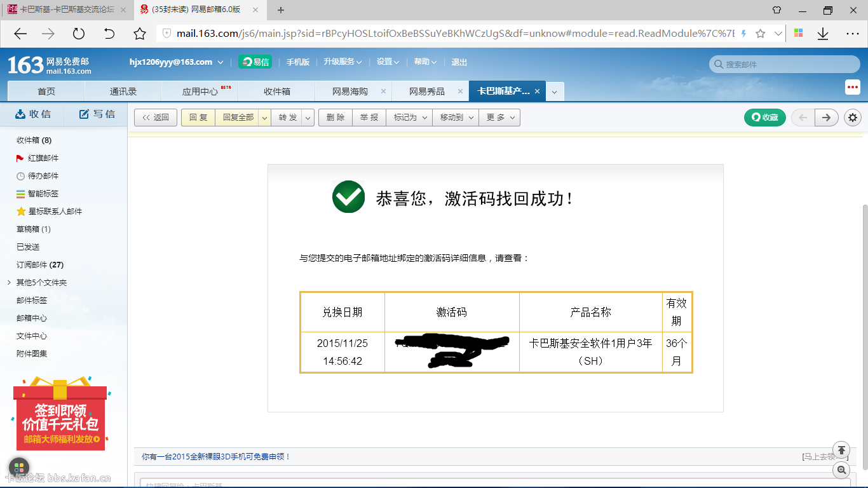Click the 写信 compose button

97,114
